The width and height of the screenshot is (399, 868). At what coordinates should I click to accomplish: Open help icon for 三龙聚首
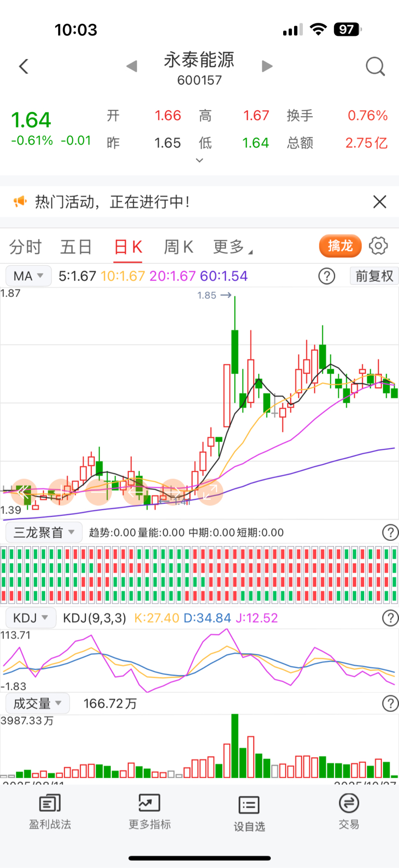(x=390, y=532)
